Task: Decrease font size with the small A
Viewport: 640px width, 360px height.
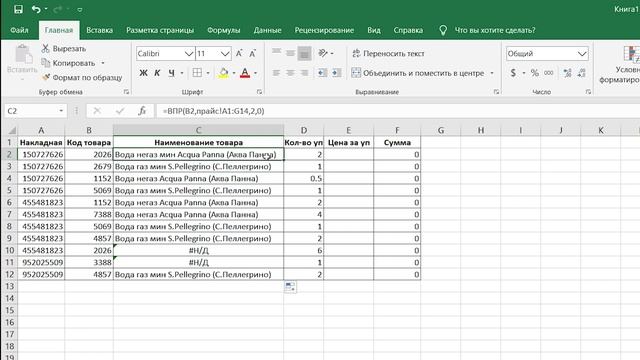Action: pos(253,53)
